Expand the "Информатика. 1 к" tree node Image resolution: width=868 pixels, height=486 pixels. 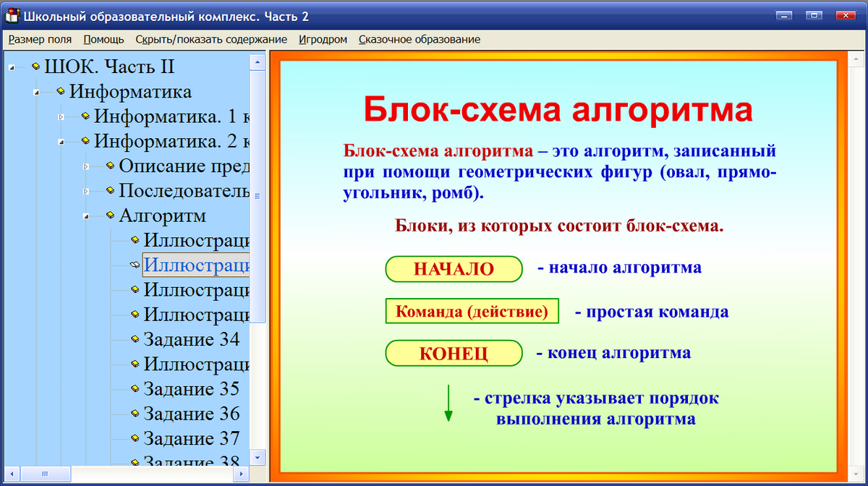click(60, 116)
